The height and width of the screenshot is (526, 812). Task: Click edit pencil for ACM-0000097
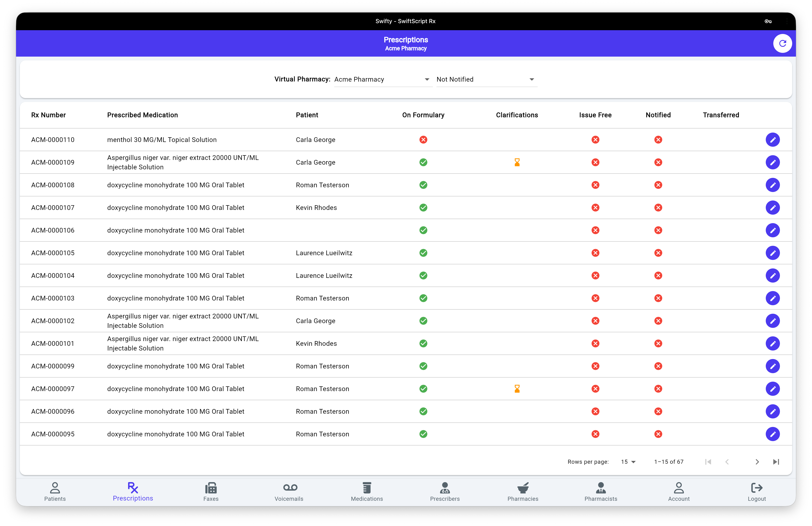(x=772, y=389)
